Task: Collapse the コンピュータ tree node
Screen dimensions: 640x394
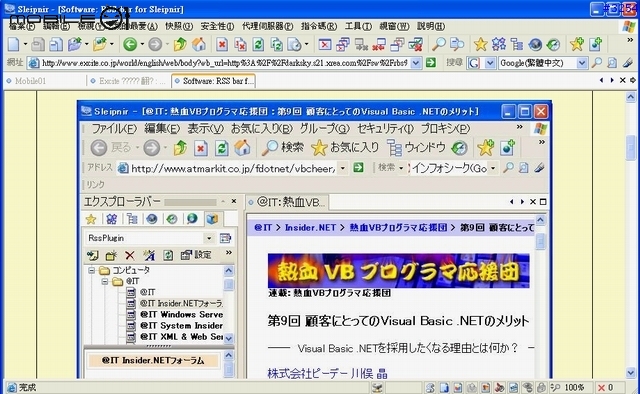Action: click(92, 270)
